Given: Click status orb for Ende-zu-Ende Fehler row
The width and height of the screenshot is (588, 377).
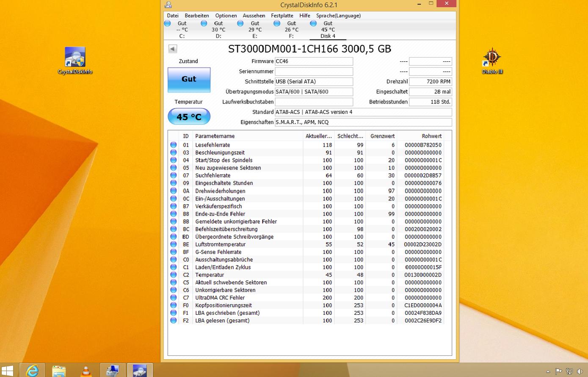Looking at the screenshot, I should tap(174, 214).
